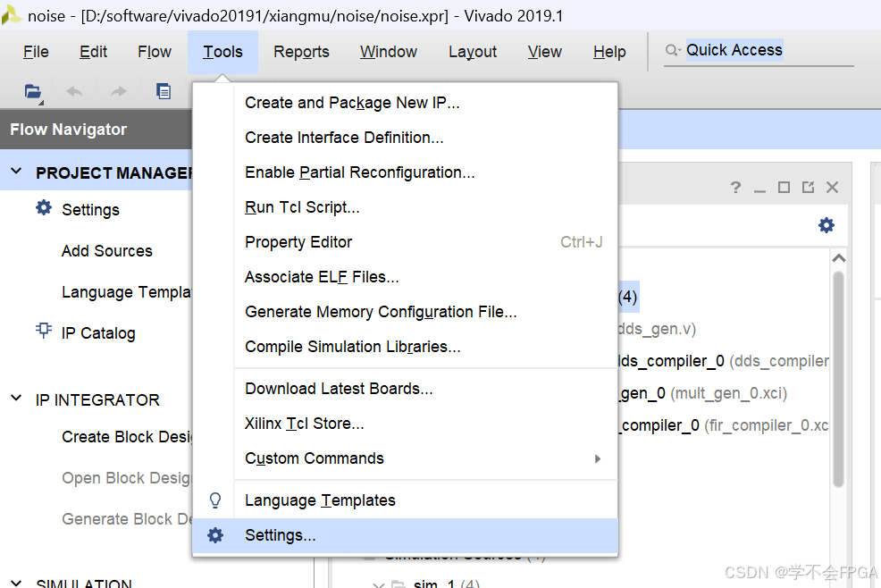Open the File menu

tap(36, 52)
